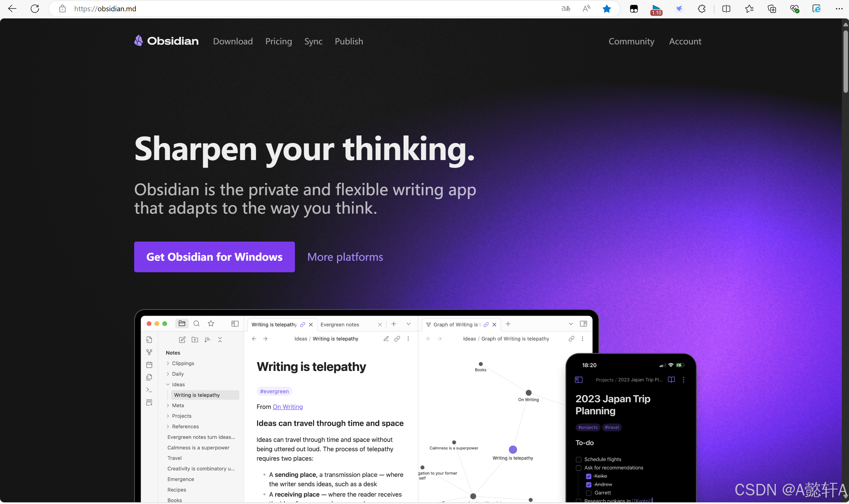Open the Collections icon in browser toolbar

tap(772, 9)
